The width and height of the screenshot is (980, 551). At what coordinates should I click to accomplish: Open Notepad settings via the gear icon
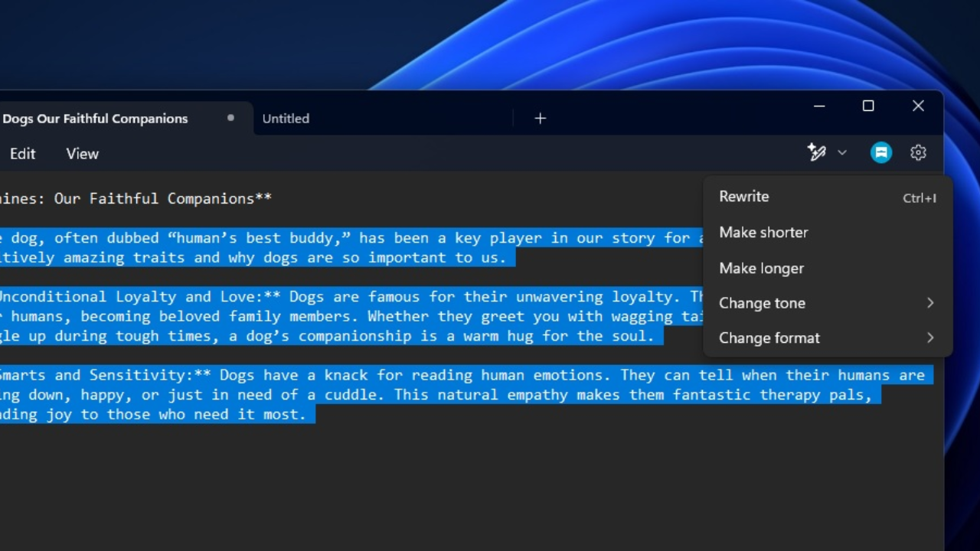(918, 152)
